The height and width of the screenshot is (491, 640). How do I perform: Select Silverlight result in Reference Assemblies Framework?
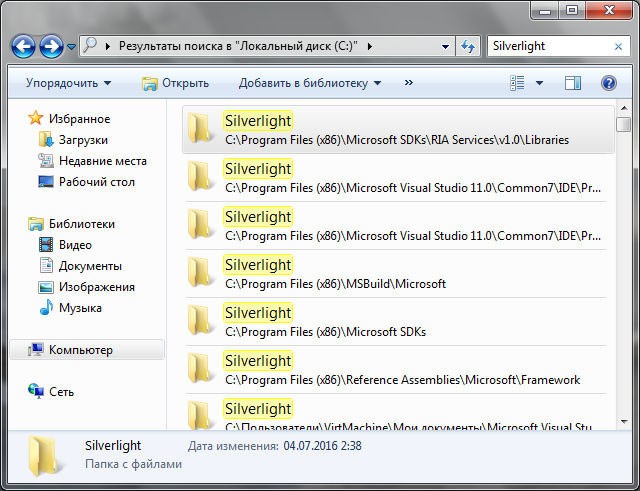pos(396,370)
